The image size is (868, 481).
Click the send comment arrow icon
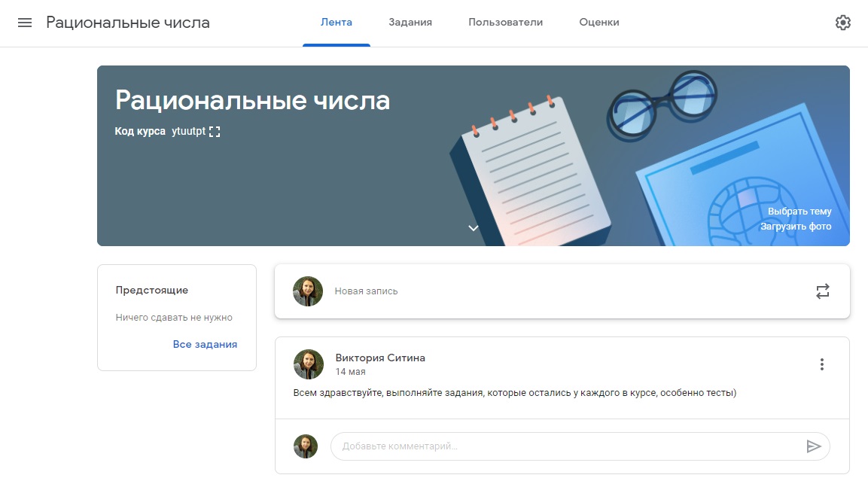click(813, 446)
